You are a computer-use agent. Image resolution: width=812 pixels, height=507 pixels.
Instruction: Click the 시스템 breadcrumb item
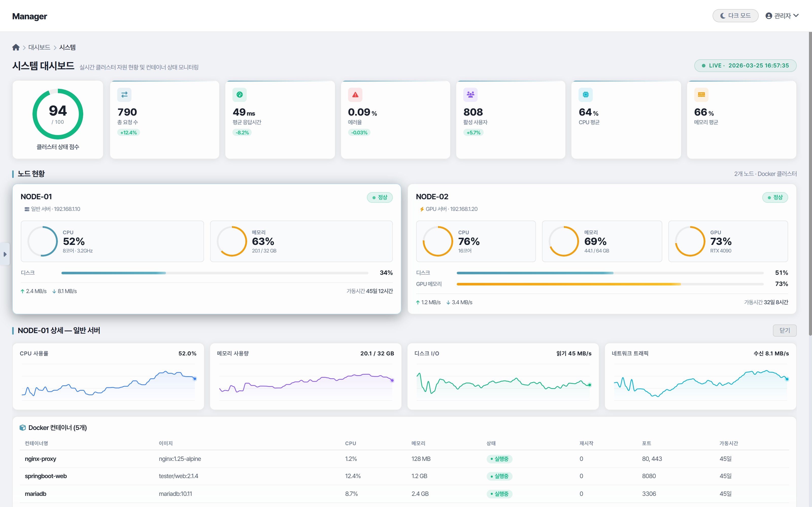pyautogui.click(x=67, y=47)
